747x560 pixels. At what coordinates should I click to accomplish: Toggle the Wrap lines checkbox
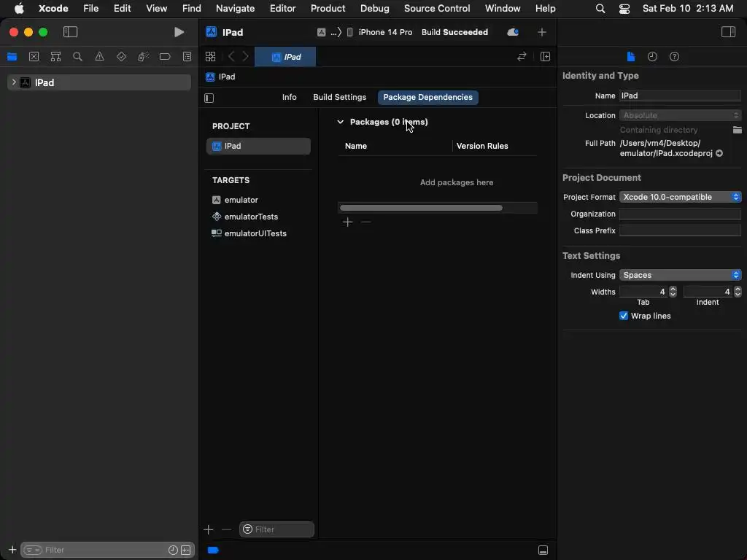tap(624, 316)
